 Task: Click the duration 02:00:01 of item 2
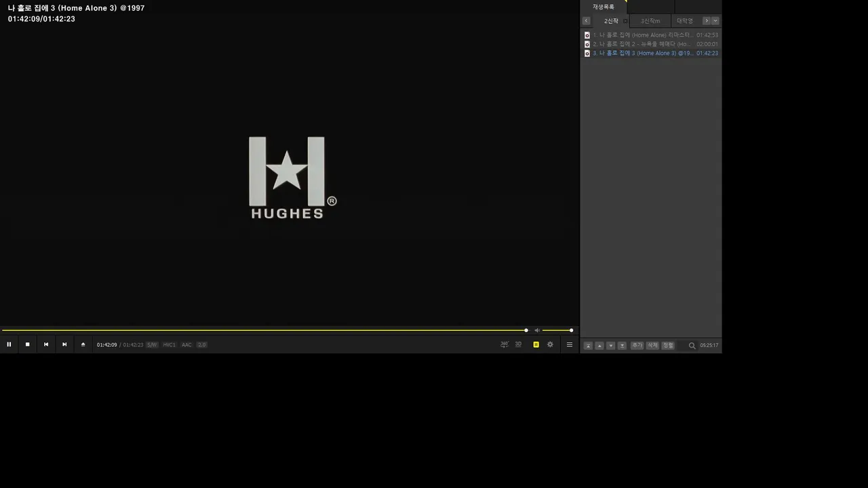pyautogui.click(x=707, y=44)
